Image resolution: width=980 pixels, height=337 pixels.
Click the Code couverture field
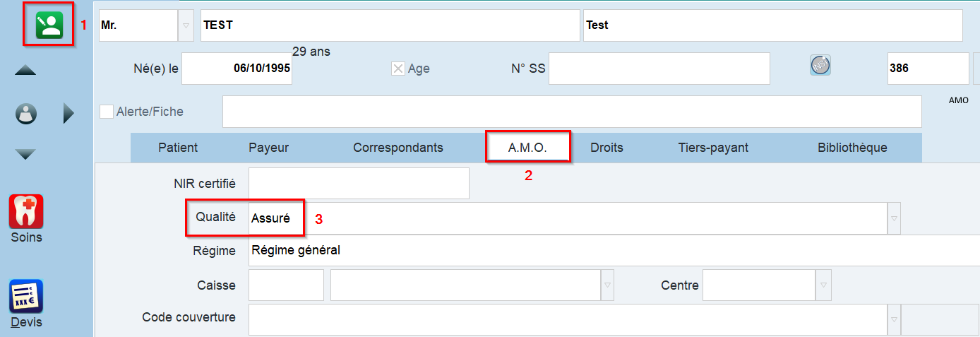(x=568, y=319)
